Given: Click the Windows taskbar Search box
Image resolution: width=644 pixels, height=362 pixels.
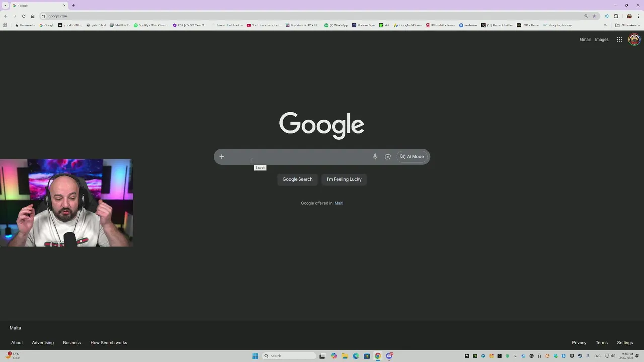Looking at the screenshot, I should pos(289,356).
